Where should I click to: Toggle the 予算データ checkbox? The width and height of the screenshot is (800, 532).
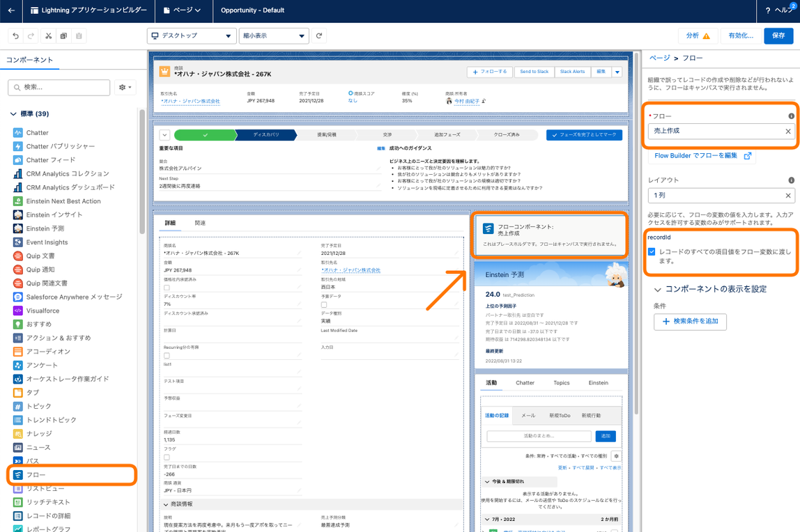tap(323, 305)
